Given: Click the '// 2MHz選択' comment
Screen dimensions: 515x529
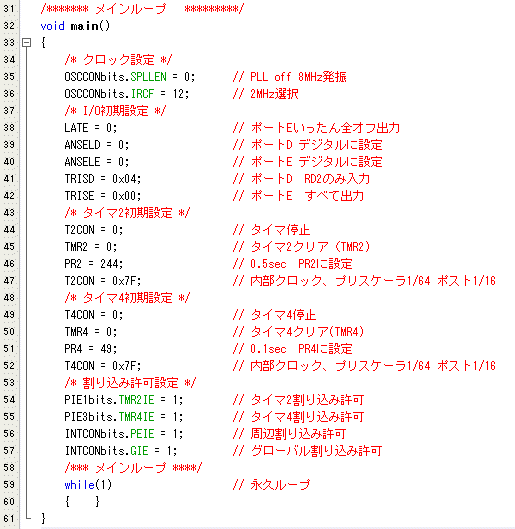Looking at the screenshot, I should point(265,94).
